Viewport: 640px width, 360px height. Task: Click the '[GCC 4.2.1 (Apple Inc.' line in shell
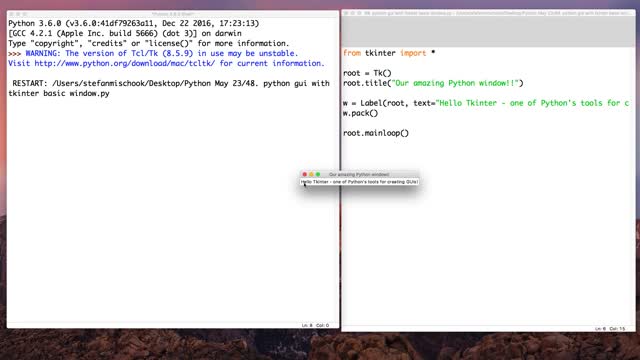pos(124,33)
